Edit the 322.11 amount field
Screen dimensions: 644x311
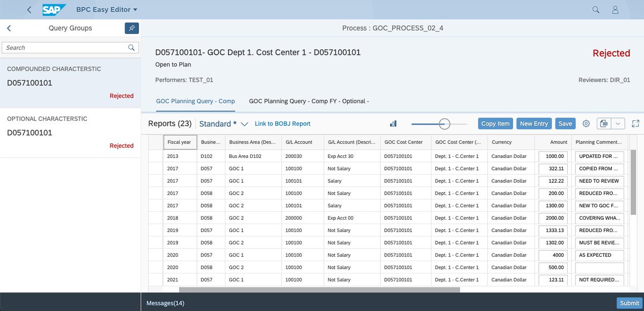point(553,169)
